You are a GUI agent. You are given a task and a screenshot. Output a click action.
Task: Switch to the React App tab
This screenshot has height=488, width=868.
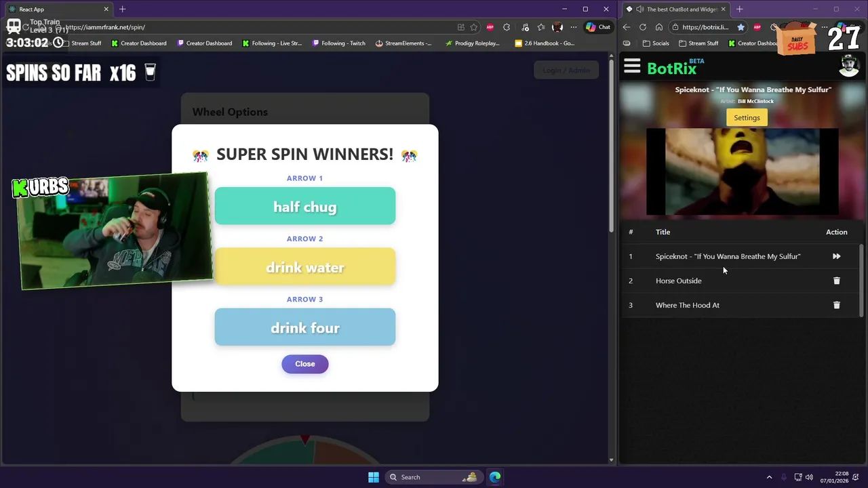[58, 9]
